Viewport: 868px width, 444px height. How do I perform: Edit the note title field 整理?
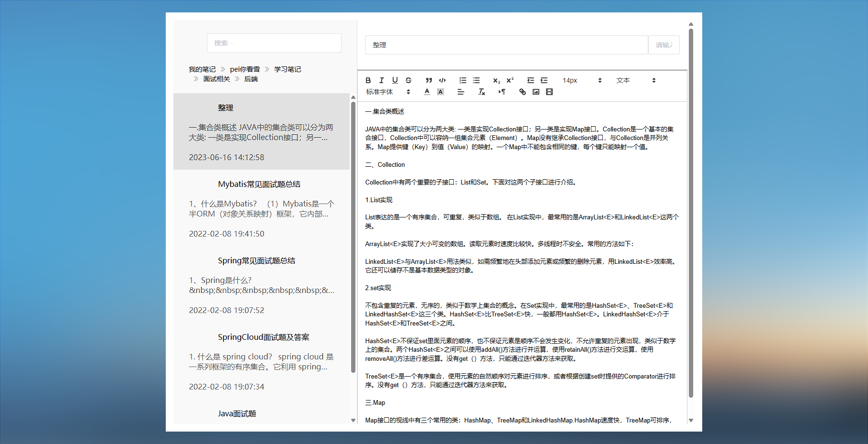point(506,45)
